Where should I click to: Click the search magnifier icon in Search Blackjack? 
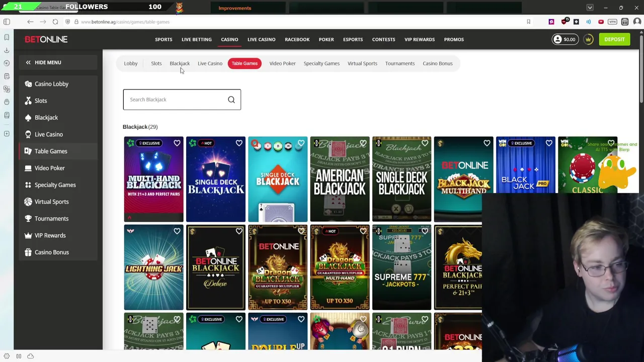pyautogui.click(x=231, y=100)
